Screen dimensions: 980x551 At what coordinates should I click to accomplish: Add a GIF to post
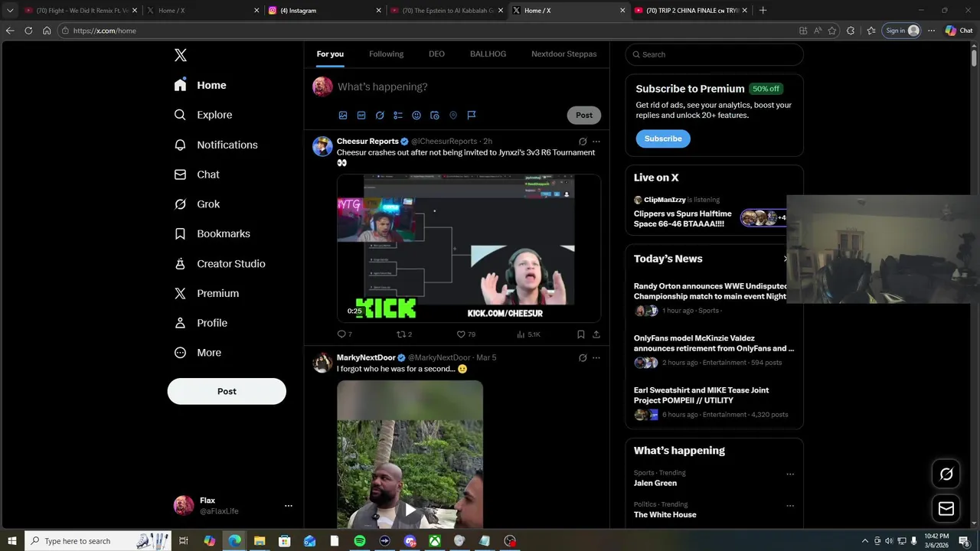click(x=361, y=116)
